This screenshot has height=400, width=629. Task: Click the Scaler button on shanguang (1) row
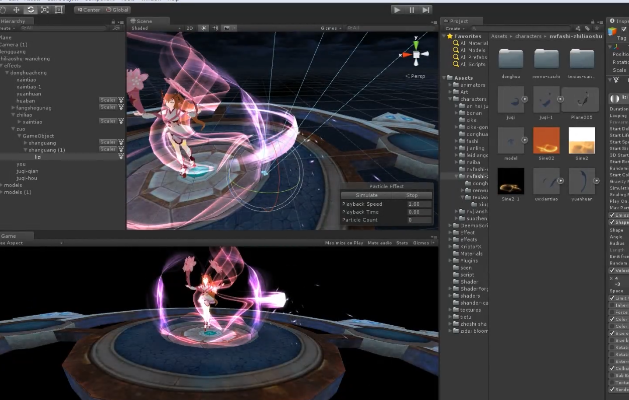108,149
